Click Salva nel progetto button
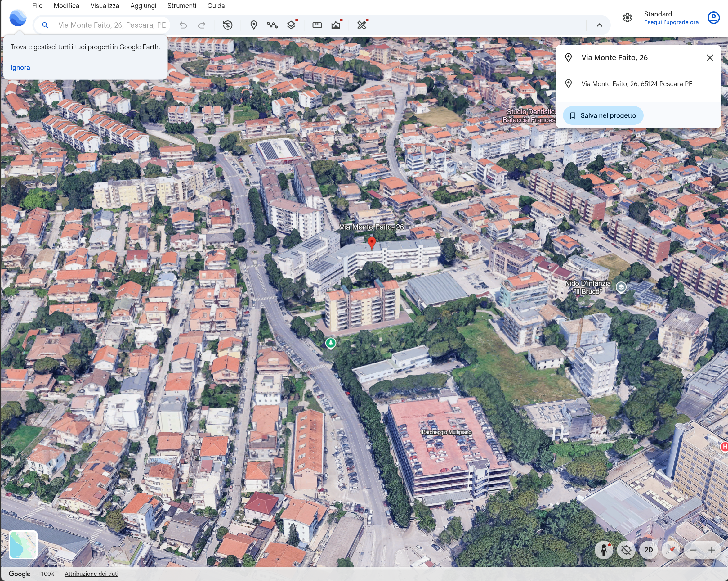 (x=603, y=115)
